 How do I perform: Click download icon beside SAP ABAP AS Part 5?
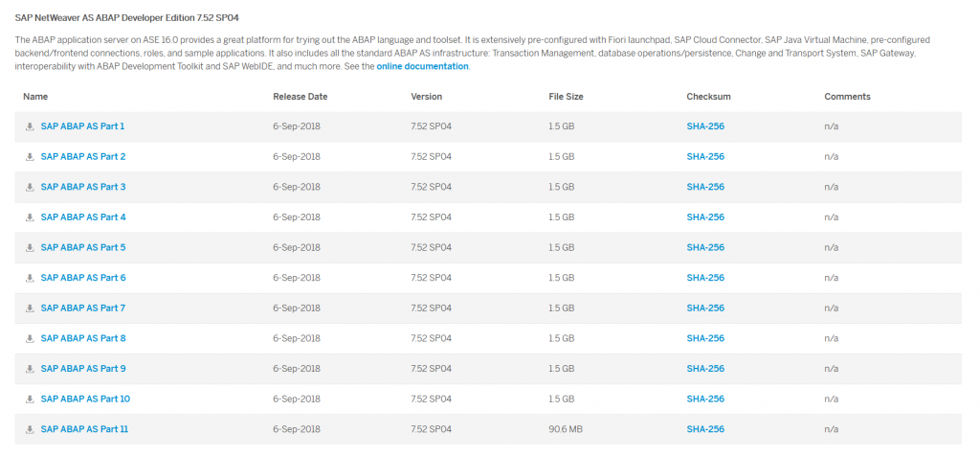point(30,248)
